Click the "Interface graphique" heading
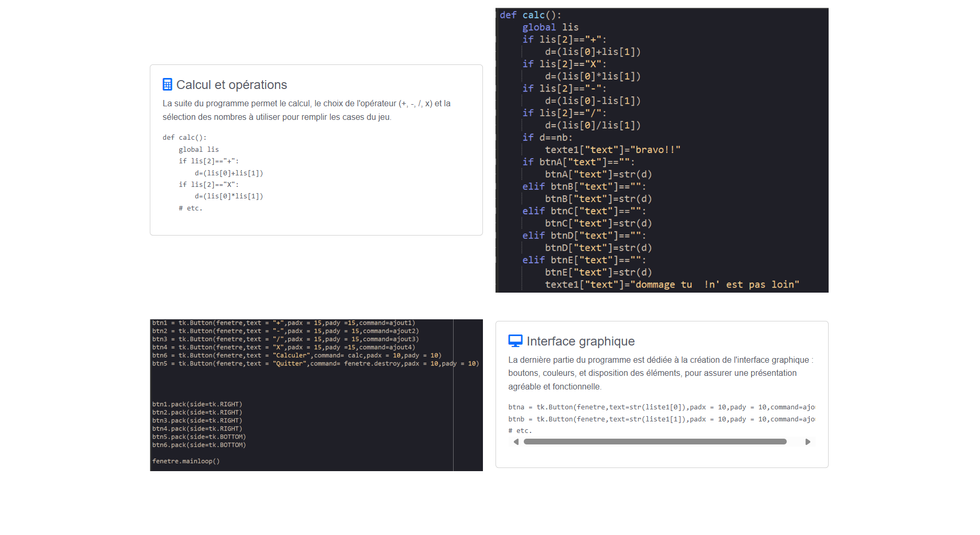980x535 pixels. click(580, 341)
